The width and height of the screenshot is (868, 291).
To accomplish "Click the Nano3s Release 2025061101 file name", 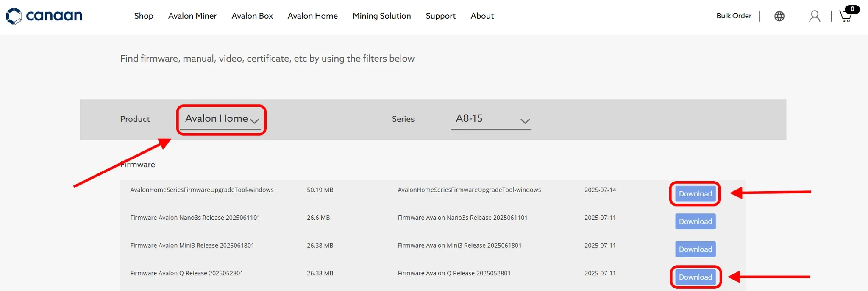I will click(195, 218).
